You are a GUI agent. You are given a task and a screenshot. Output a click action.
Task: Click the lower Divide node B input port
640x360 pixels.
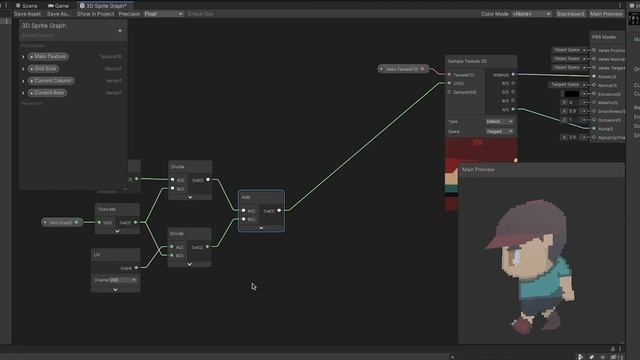point(172,256)
